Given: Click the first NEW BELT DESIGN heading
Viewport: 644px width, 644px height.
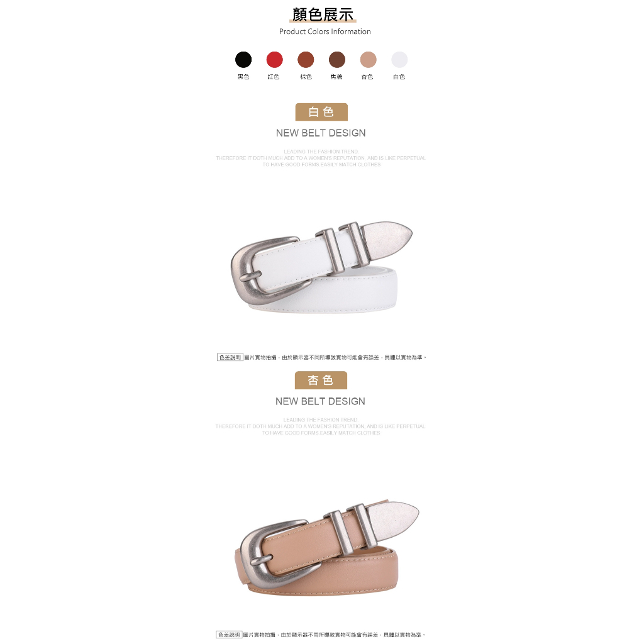Looking at the screenshot, I should point(321,133).
